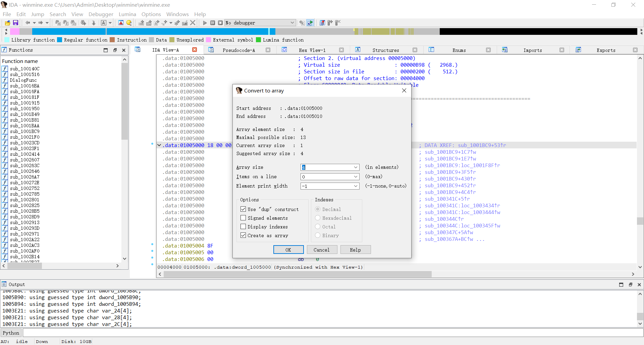This screenshot has width=644, height=345.
Task: Click the Python console button
Action: click(11, 333)
